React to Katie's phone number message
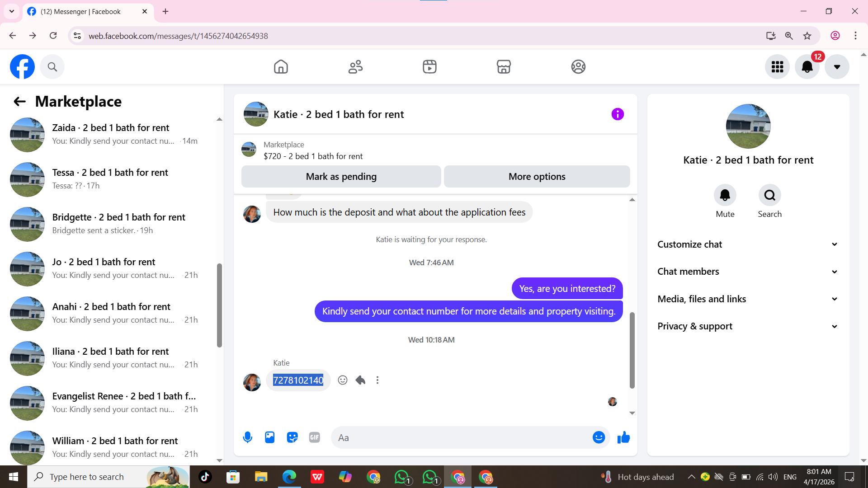Image resolution: width=868 pixels, height=488 pixels. (x=343, y=380)
